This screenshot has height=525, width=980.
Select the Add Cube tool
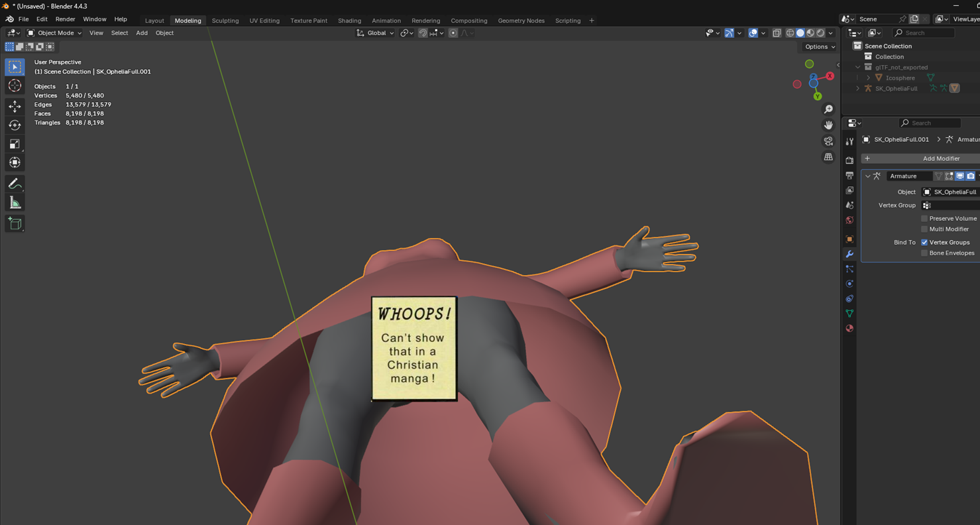[x=15, y=223]
